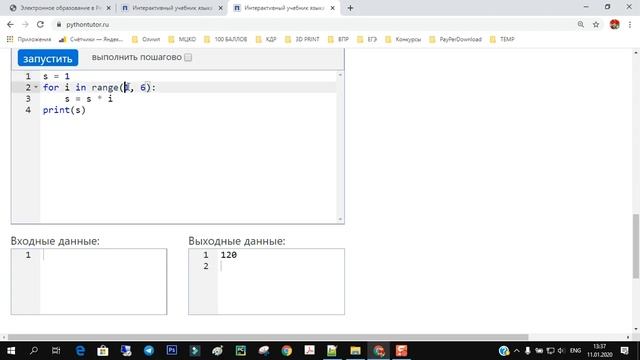This screenshot has height=360, width=640.
Task: Click the browser forward arrow
Action: (25, 24)
